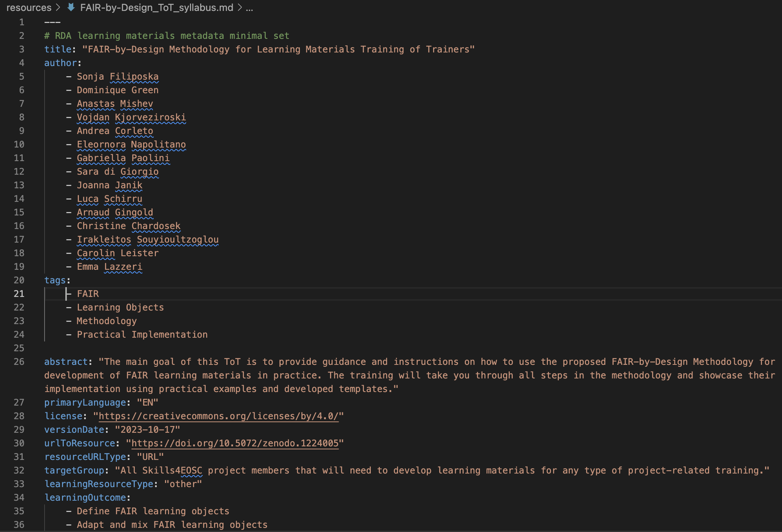The image size is (782, 532).
Task: Click the underlined word 'EOSC' on line 32
Action: coord(191,470)
